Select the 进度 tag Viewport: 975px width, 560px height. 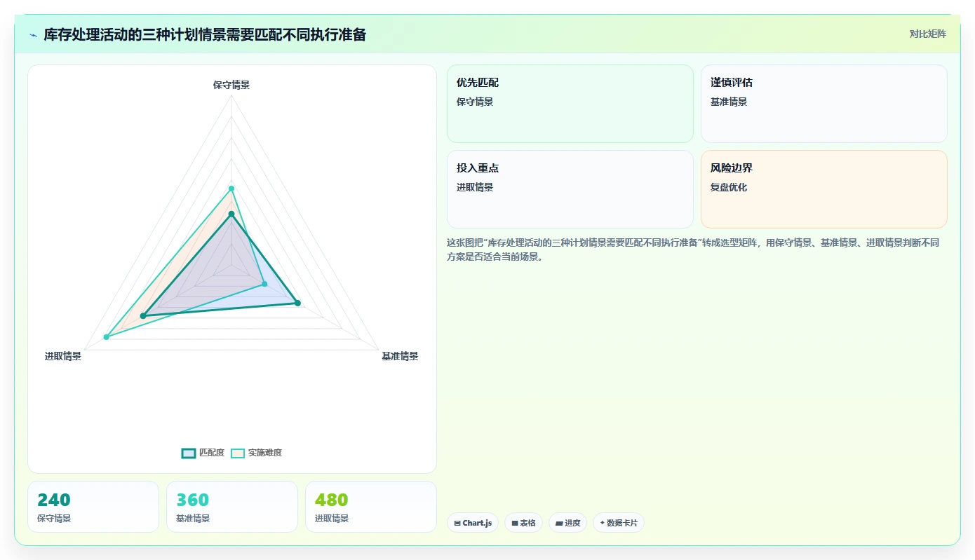coord(567,523)
